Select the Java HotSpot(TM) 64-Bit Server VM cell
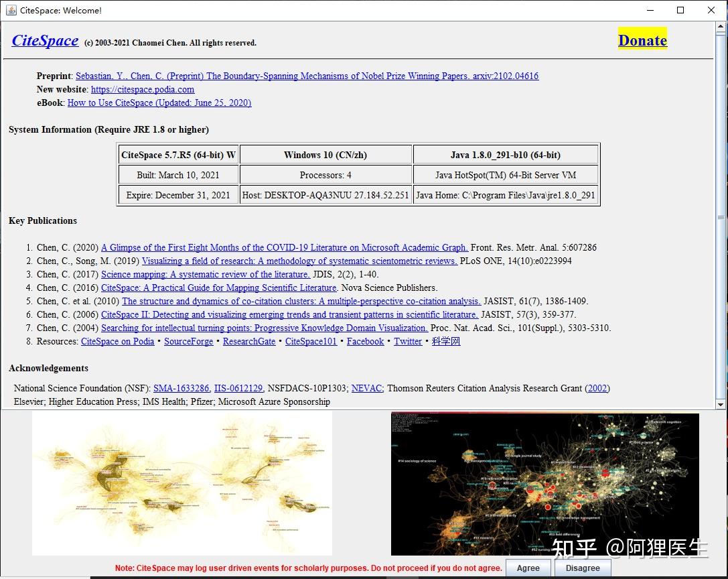This screenshot has height=579, width=728. (x=506, y=175)
